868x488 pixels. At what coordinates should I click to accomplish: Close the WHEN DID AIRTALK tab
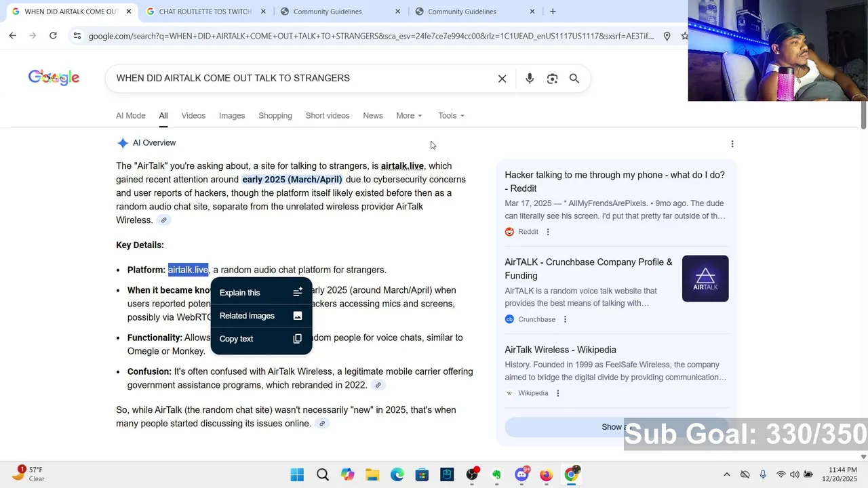tap(129, 12)
